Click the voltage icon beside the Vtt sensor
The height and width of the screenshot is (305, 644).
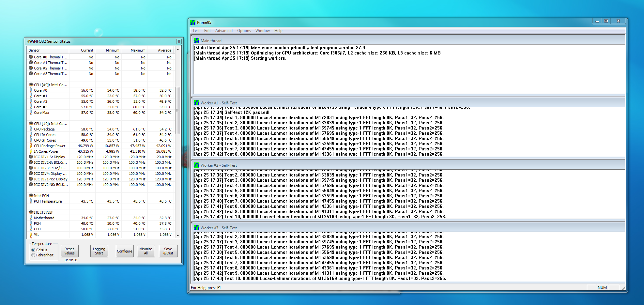(x=31, y=235)
